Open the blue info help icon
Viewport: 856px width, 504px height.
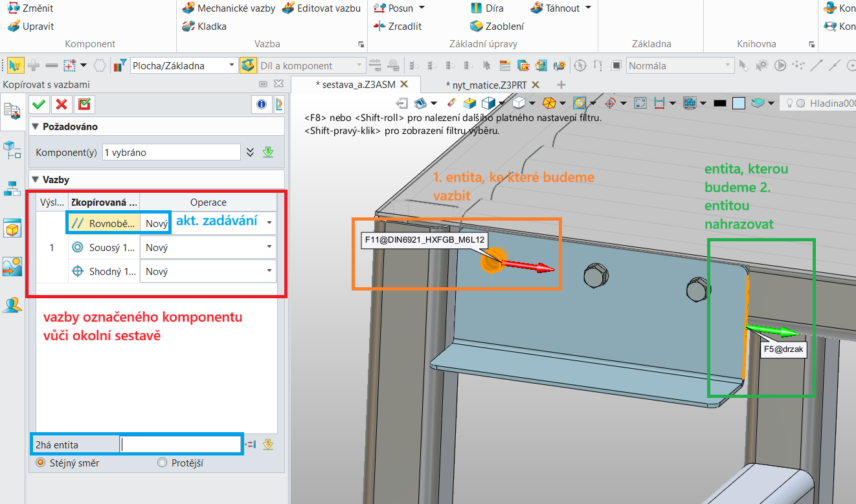coord(262,104)
